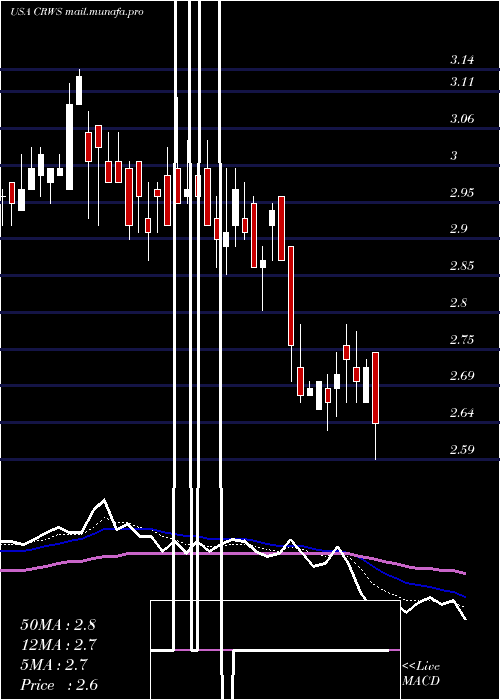Click the '<<Live MACD' label

(x=421, y=673)
